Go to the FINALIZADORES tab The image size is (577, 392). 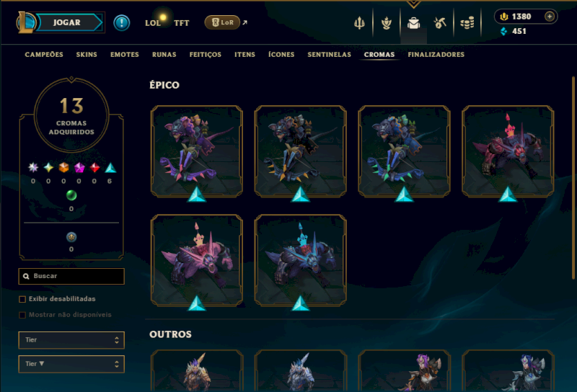(x=436, y=55)
